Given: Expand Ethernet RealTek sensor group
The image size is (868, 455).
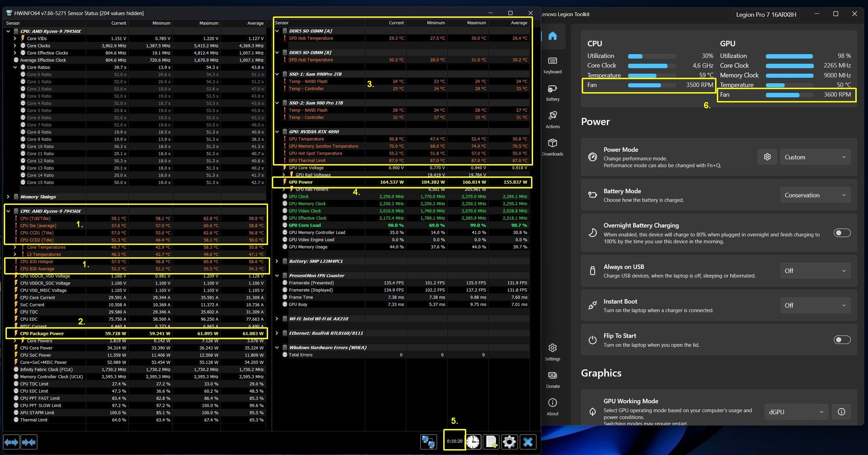Looking at the screenshot, I should tap(277, 333).
